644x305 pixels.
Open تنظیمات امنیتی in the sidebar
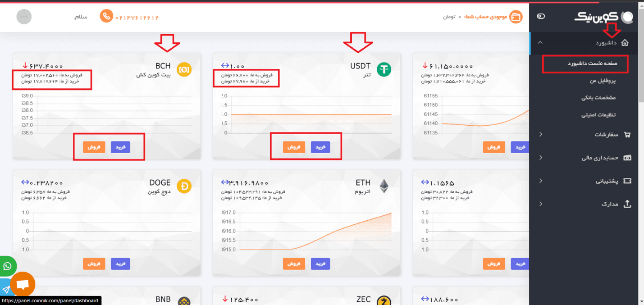[x=598, y=114]
